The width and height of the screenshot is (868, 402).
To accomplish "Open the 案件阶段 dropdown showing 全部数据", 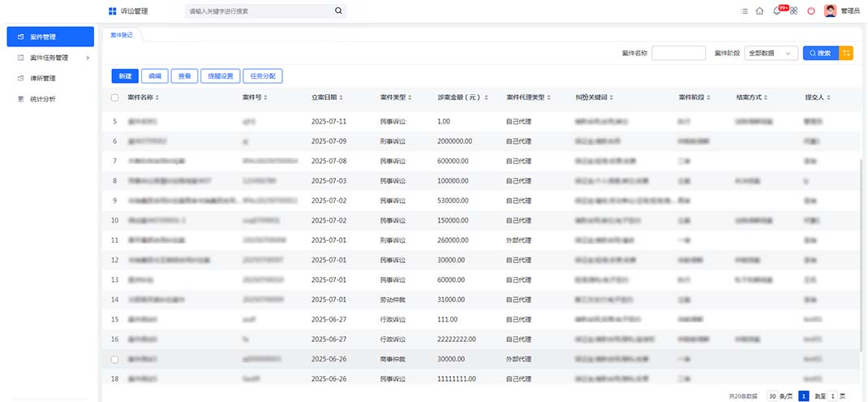I will (771, 53).
